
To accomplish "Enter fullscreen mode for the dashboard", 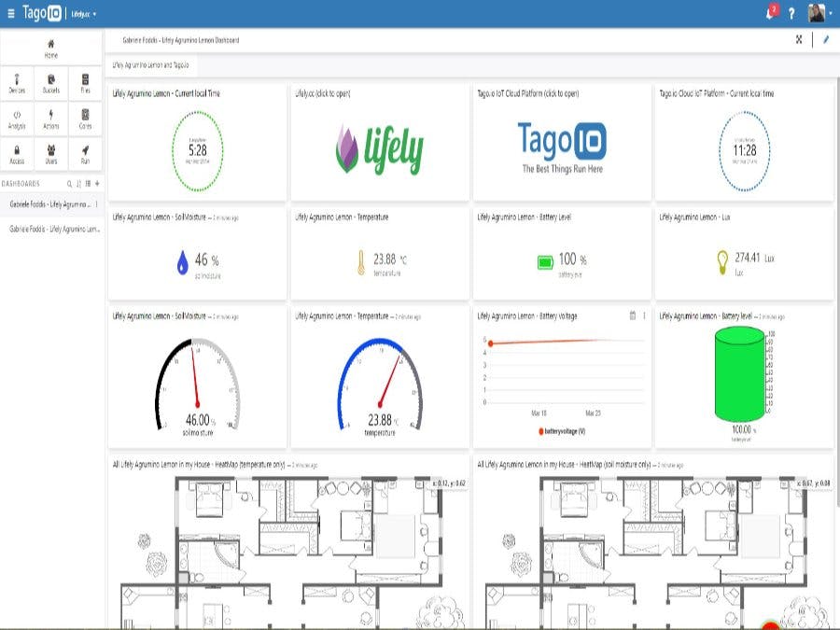I will (799, 39).
